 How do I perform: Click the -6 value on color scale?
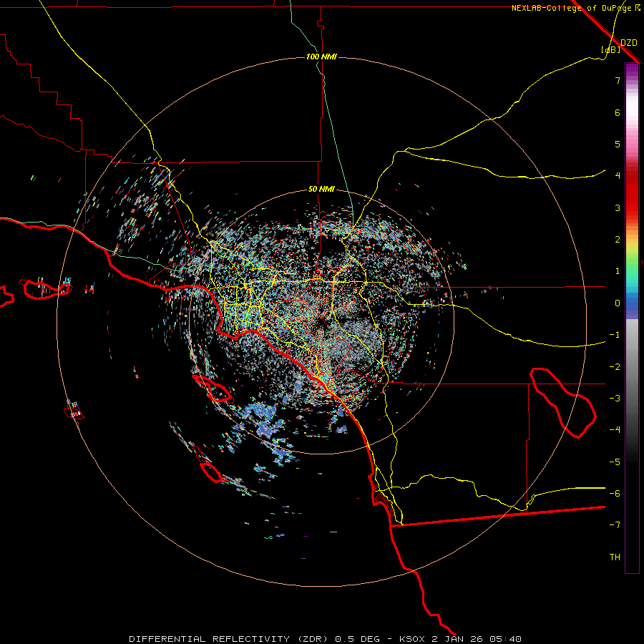(x=615, y=494)
